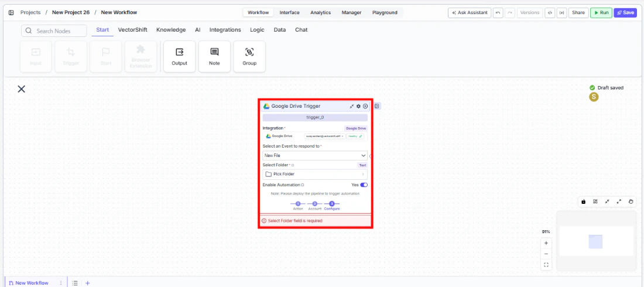The height and width of the screenshot is (287, 644).
Task: Go to New Project 26 breadcrumb
Action: click(x=71, y=13)
